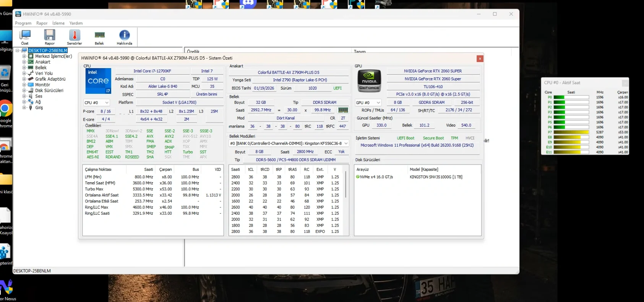Open the CPU #0 selector dropdown
The image size is (644, 302).
(x=97, y=103)
